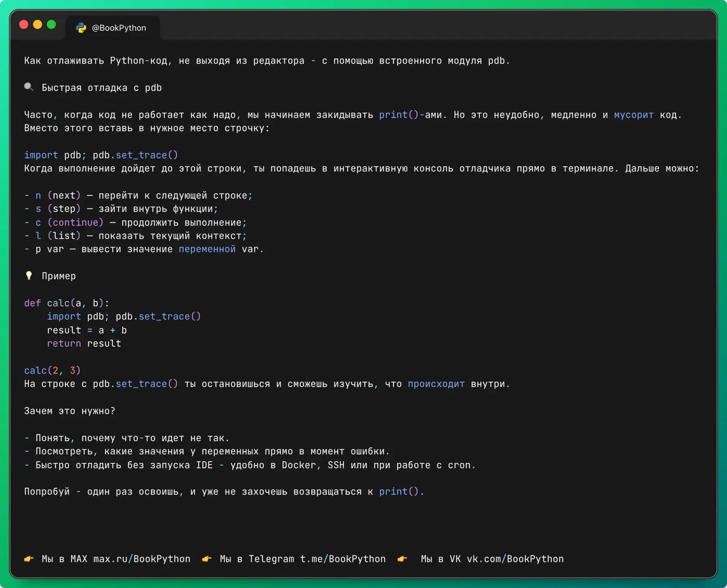Click the Python logo icon in the tab

[81, 28]
